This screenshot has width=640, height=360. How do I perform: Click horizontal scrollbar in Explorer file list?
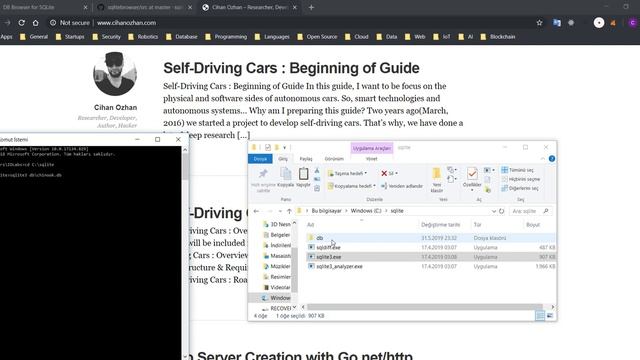click(424, 307)
